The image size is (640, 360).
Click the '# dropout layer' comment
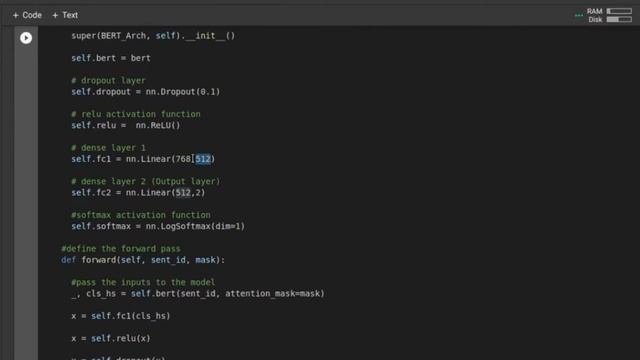tap(108, 80)
